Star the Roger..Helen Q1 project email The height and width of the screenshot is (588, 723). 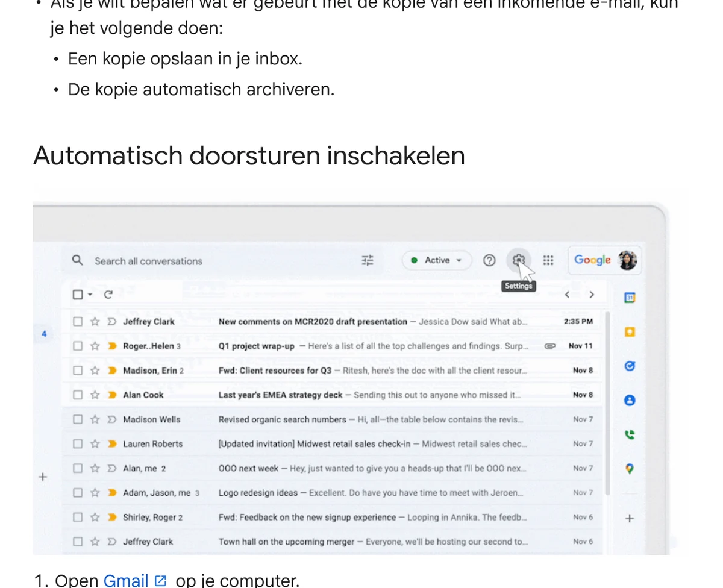pos(95,346)
